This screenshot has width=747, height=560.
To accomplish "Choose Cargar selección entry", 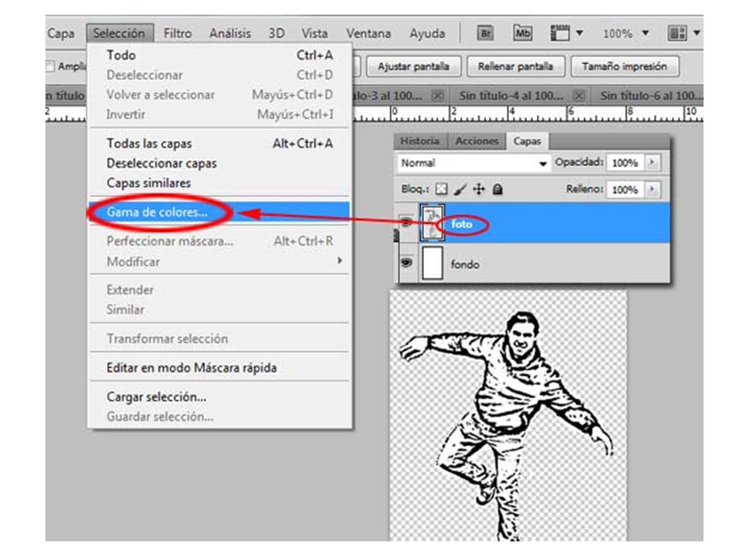I will coord(219,396).
